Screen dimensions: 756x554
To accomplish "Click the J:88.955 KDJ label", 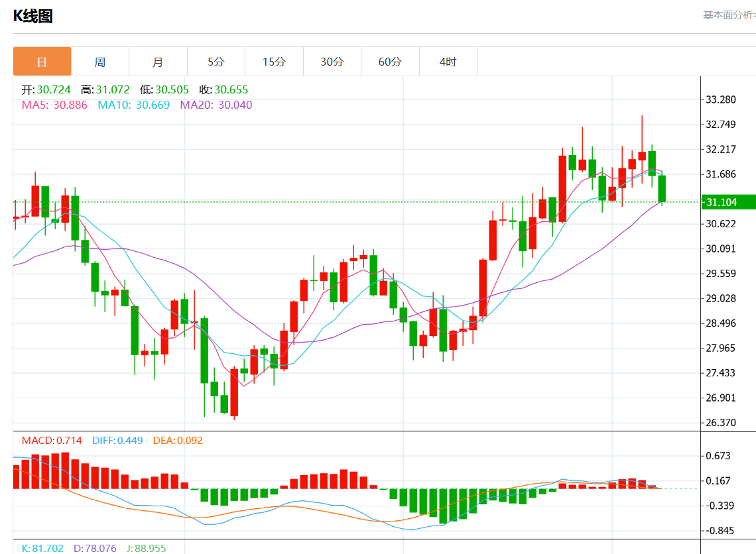I will click(x=146, y=548).
